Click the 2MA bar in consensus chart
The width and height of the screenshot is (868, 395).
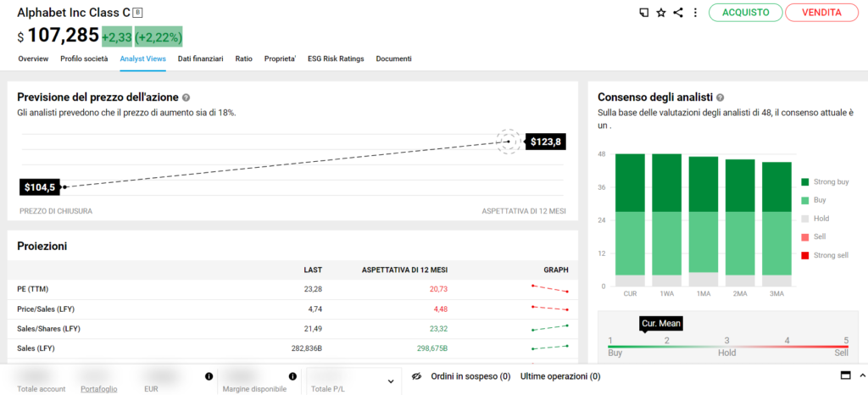point(740,223)
